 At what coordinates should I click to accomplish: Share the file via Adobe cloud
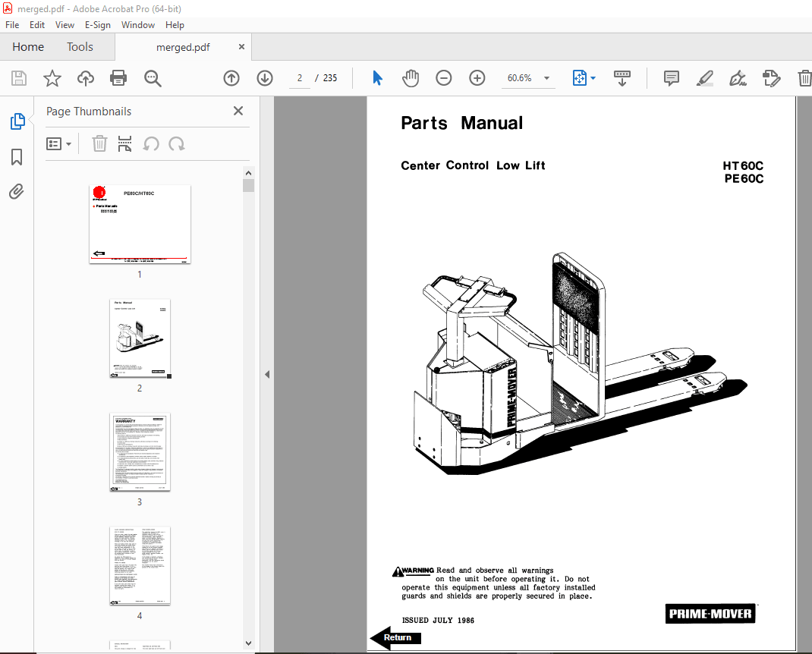tap(85, 77)
